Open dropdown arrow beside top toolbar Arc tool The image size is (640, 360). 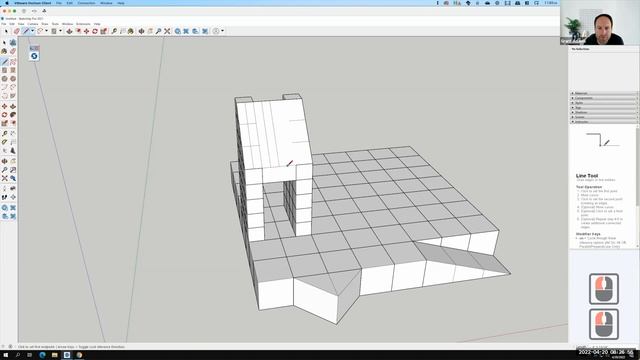coord(46,31)
